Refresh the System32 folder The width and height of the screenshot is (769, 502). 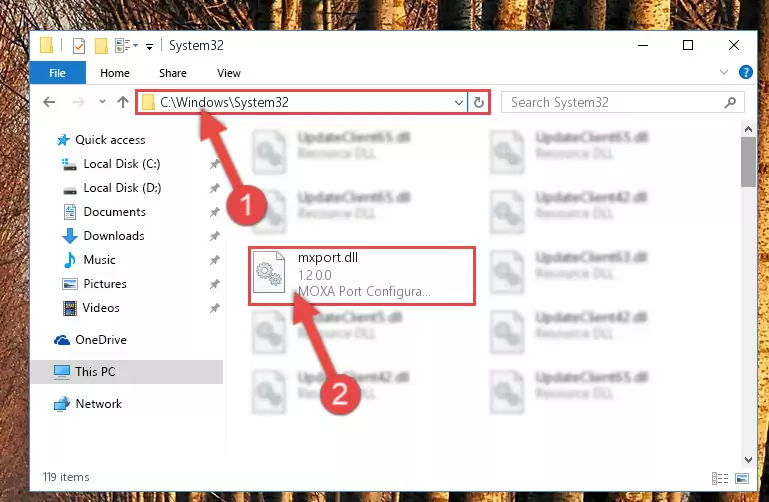click(x=479, y=102)
